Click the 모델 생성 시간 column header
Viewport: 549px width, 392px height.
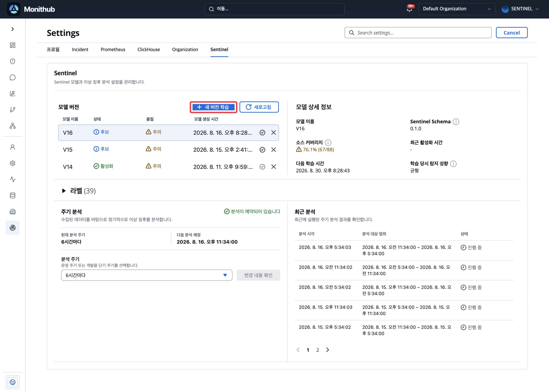pyautogui.click(x=206, y=119)
